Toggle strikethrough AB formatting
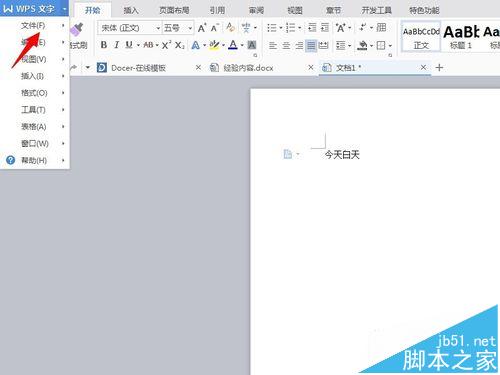This screenshot has width=500, height=375. tap(148, 45)
